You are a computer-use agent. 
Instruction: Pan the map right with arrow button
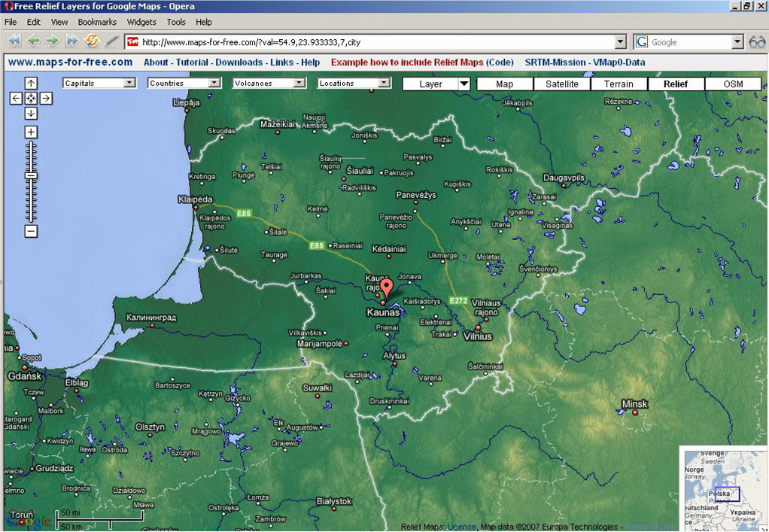coord(46,99)
